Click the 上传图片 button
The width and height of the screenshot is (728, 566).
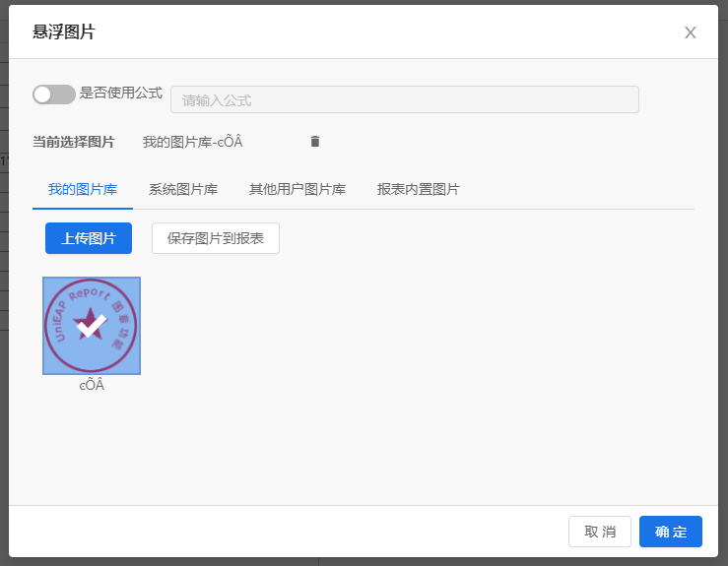(x=89, y=238)
